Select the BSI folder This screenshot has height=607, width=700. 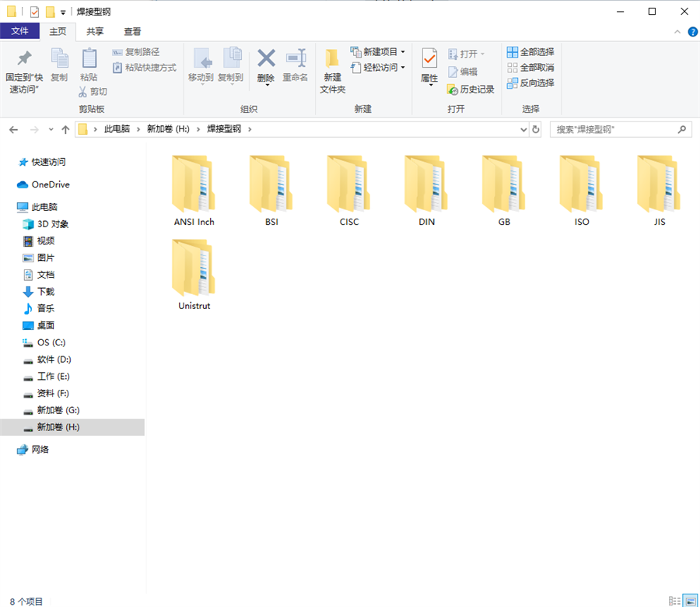tap(271, 191)
